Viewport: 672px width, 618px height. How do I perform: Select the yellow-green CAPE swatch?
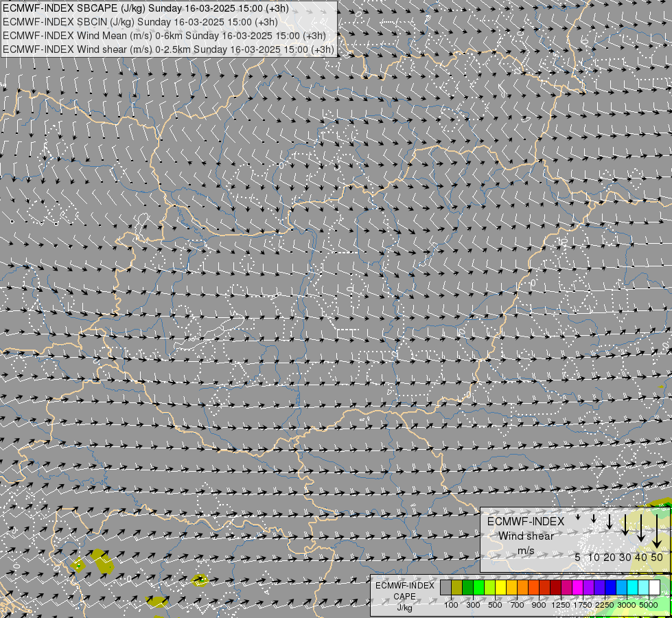[x=489, y=588]
